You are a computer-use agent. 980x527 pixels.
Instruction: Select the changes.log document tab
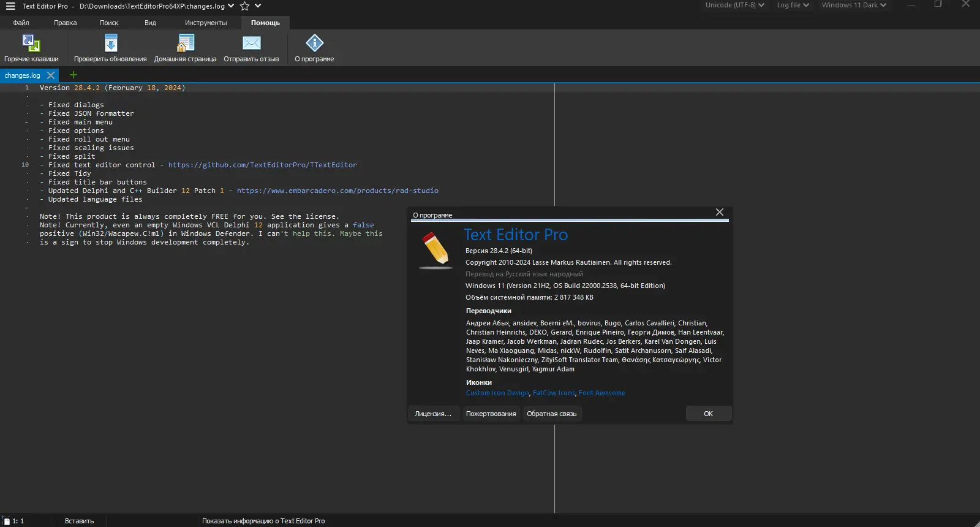point(22,75)
